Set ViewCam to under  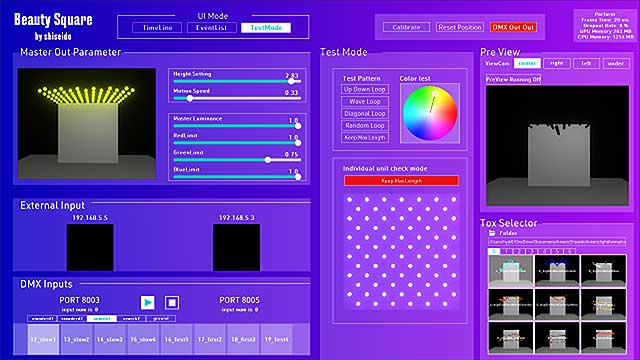click(x=616, y=63)
